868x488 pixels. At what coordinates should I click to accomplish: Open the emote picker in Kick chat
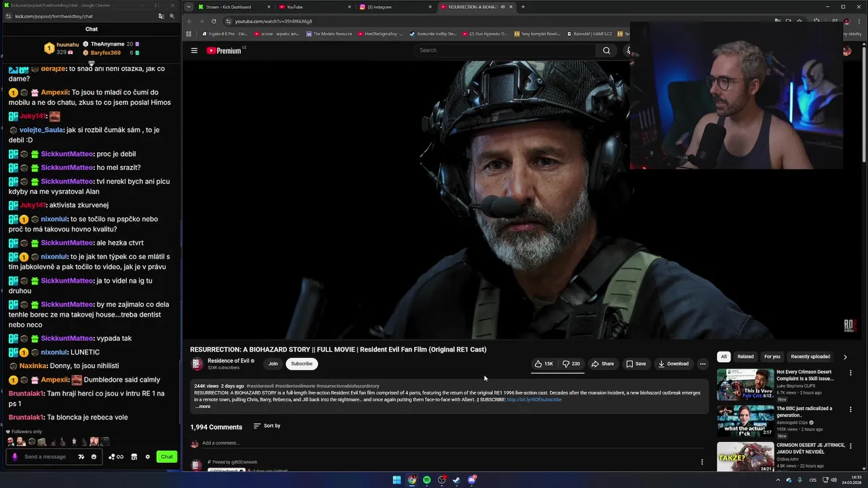[x=94, y=457]
